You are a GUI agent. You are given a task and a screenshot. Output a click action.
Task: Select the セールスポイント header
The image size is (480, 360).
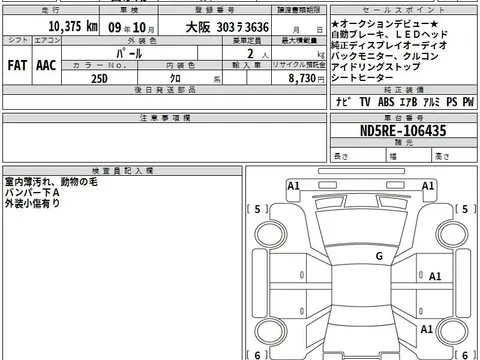(x=404, y=10)
